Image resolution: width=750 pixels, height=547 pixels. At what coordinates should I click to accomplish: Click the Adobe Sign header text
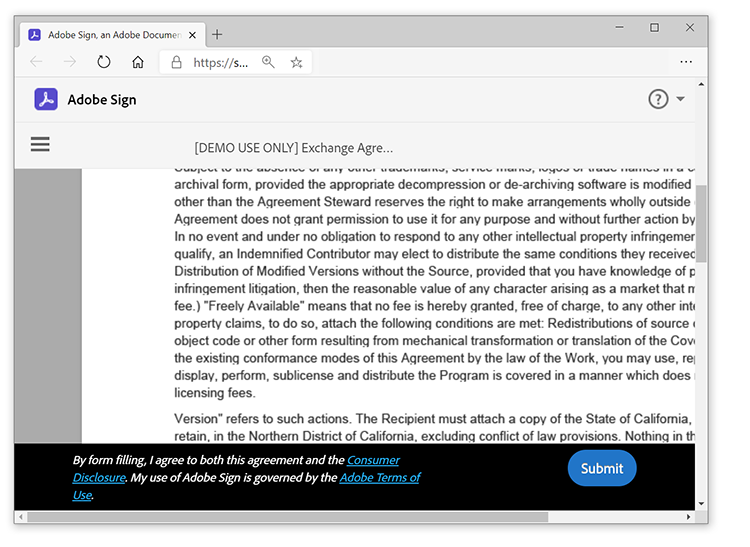102,99
